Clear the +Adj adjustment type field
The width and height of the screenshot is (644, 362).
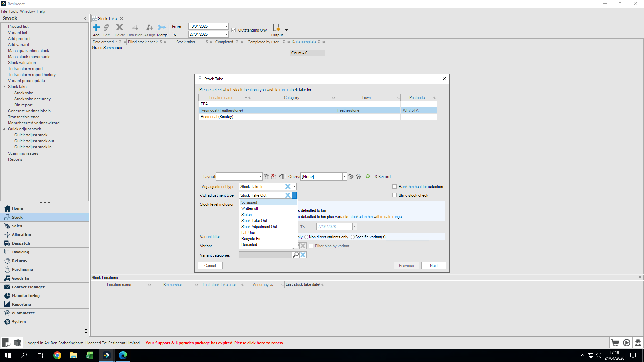click(288, 187)
